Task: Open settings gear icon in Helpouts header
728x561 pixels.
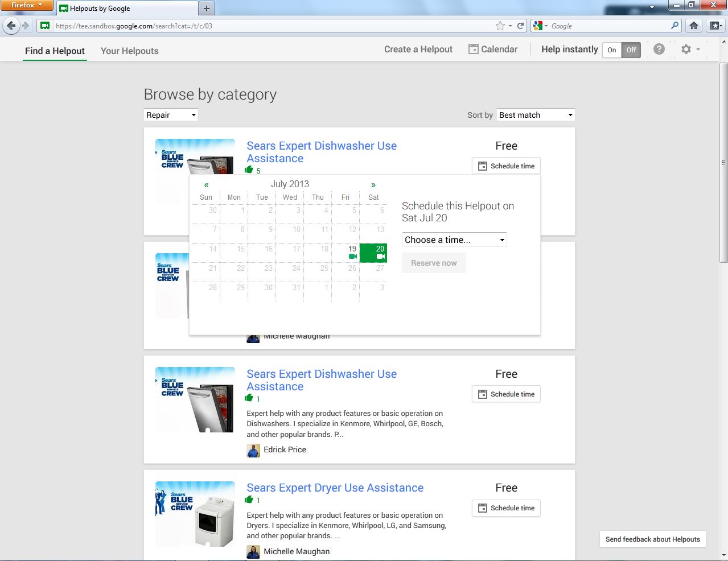Action: coord(686,49)
